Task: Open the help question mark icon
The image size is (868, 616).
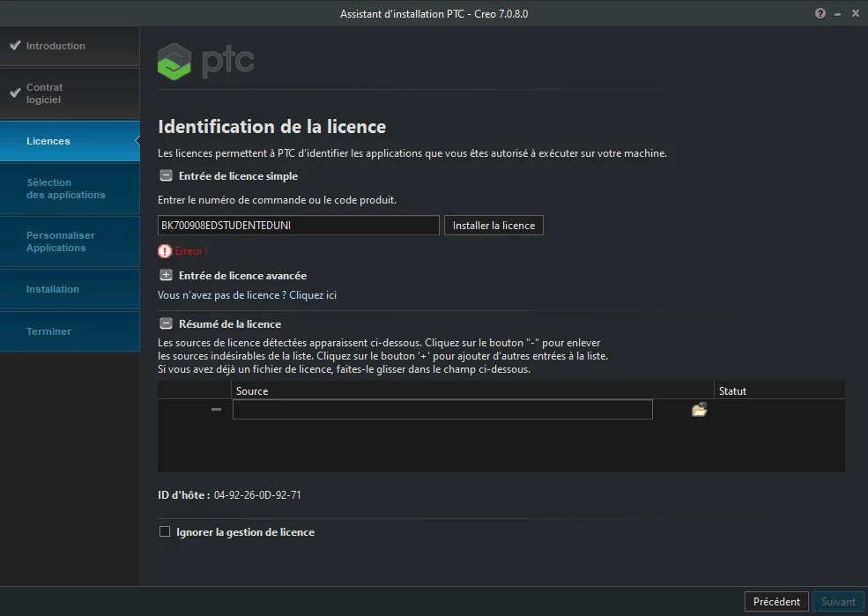Action: (820, 13)
